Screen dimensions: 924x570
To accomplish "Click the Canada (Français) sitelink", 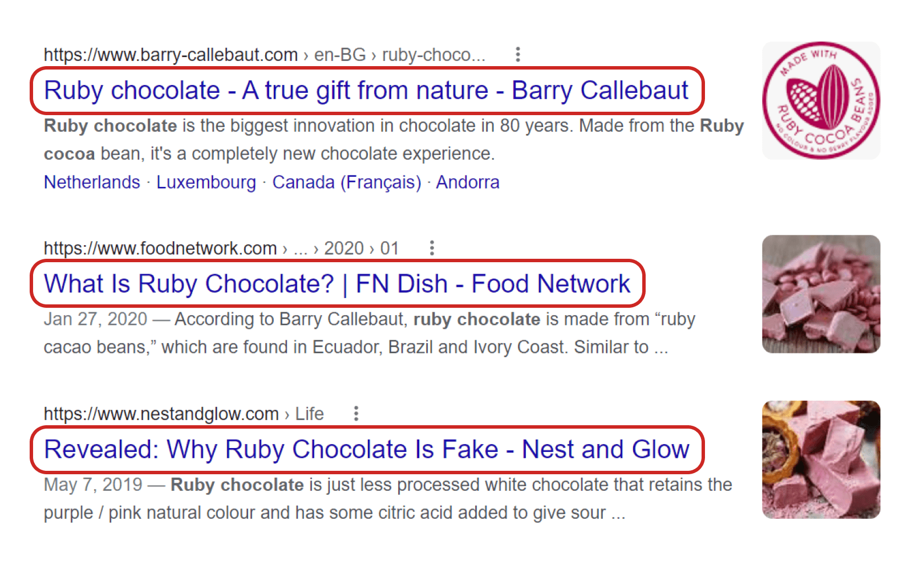I will coord(346,182).
